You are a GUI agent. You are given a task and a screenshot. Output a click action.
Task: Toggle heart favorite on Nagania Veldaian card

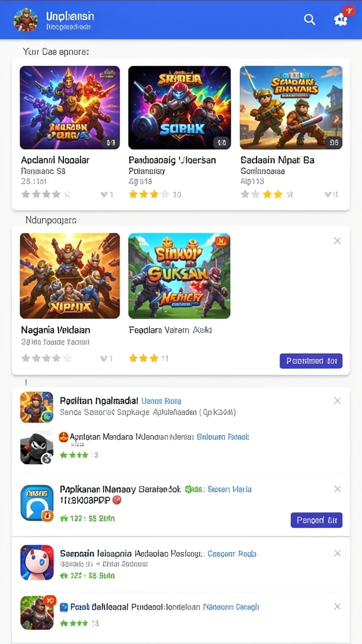[107, 358]
